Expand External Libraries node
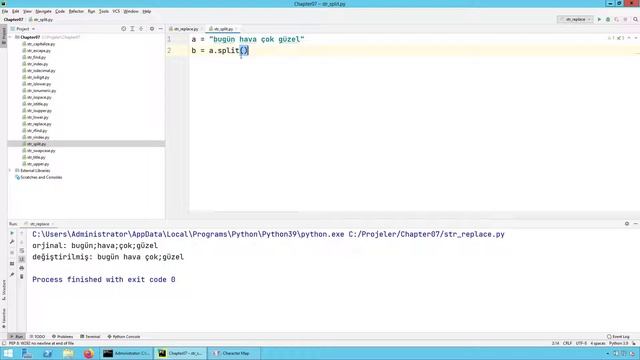 point(11,171)
